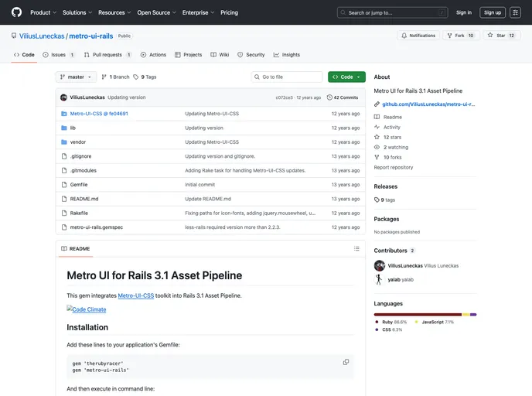The image size is (532, 396).
Task: Select the README tab
Action: click(x=76, y=249)
